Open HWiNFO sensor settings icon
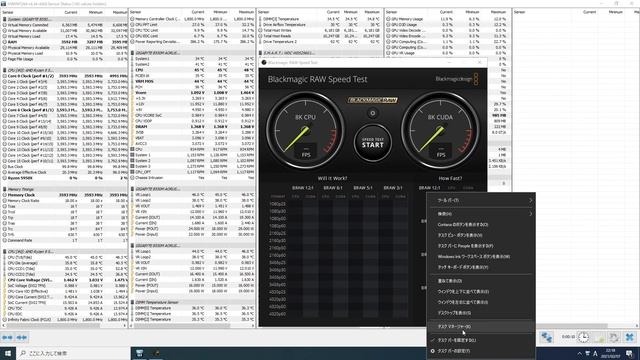Viewport: 640px width, 360px height. [614, 338]
